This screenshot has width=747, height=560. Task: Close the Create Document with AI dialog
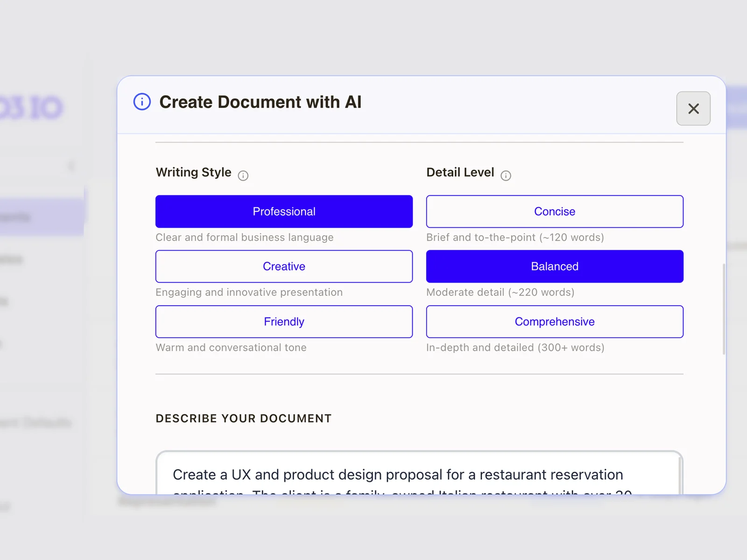[693, 109]
